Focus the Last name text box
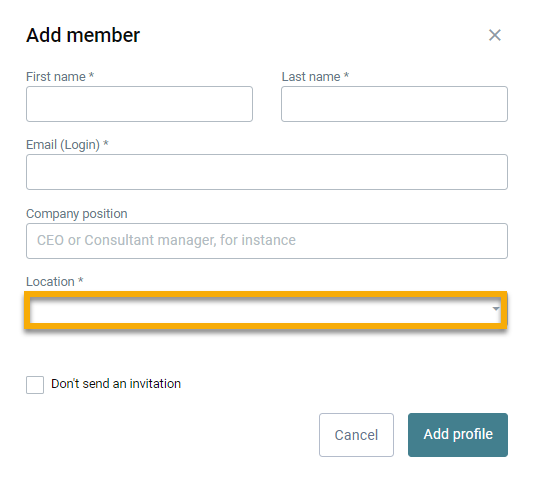This screenshot has width=534, height=483. (x=394, y=104)
